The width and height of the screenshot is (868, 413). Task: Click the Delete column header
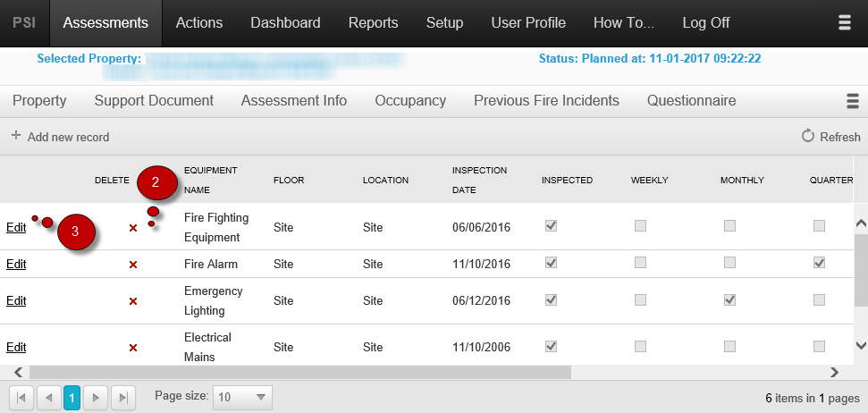tap(112, 181)
